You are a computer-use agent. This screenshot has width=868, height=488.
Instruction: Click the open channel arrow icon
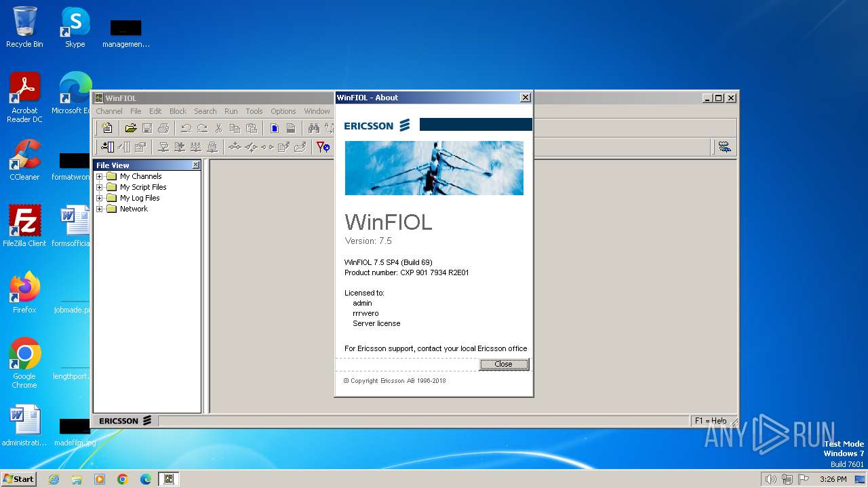[108, 146]
